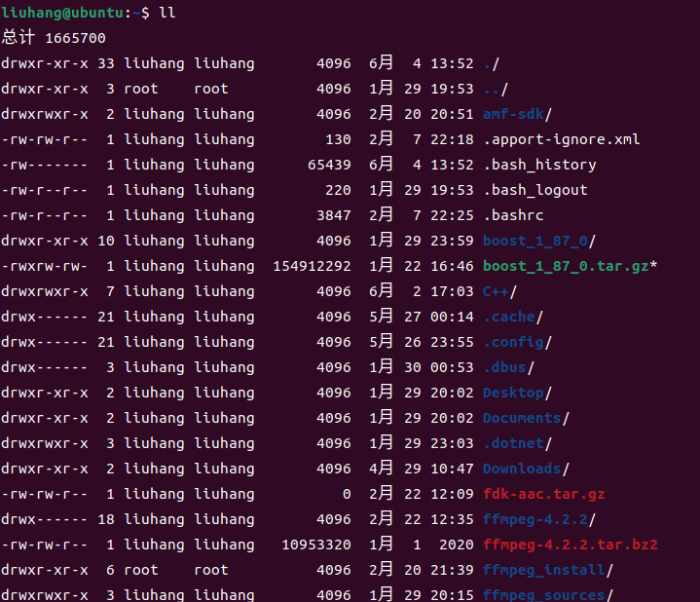700x602 pixels.
Task: Select the file size 3847
Action: coord(334,215)
